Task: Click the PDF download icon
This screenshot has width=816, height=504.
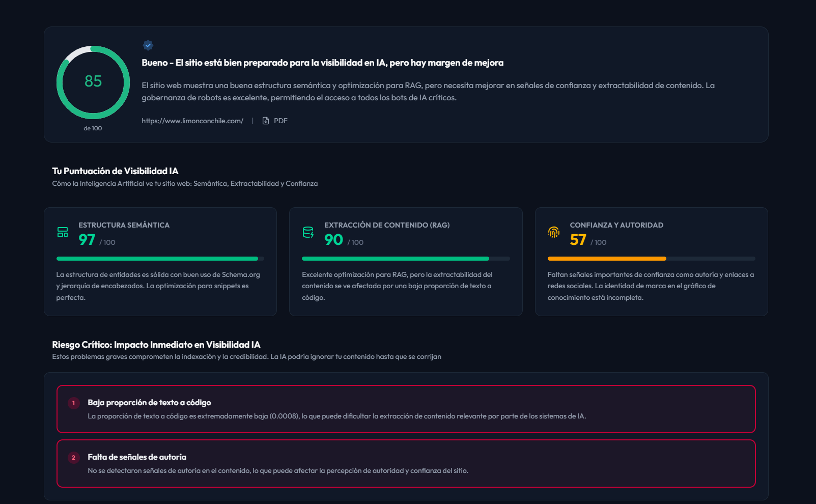Action: (265, 121)
